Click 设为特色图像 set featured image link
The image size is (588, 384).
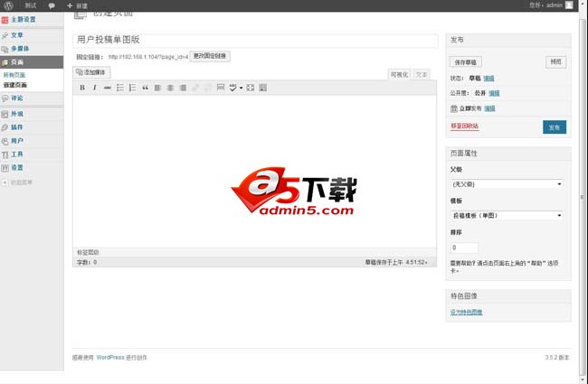click(466, 312)
